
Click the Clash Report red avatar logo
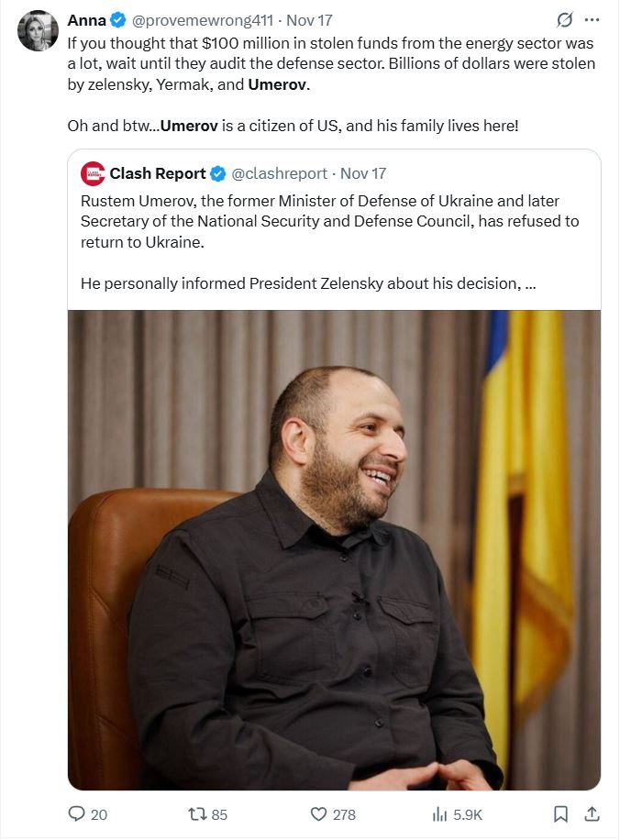(x=93, y=172)
